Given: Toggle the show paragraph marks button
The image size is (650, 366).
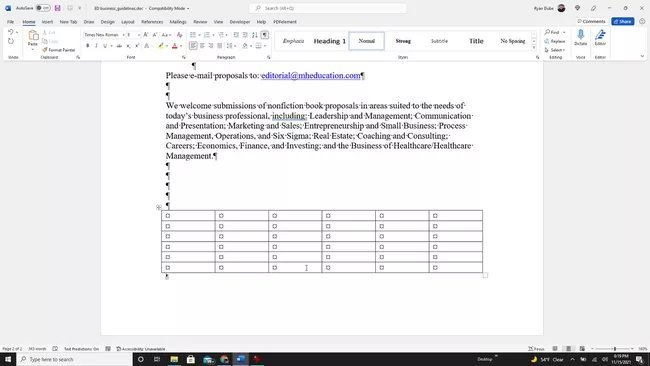Looking at the screenshot, I should click(x=264, y=35).
